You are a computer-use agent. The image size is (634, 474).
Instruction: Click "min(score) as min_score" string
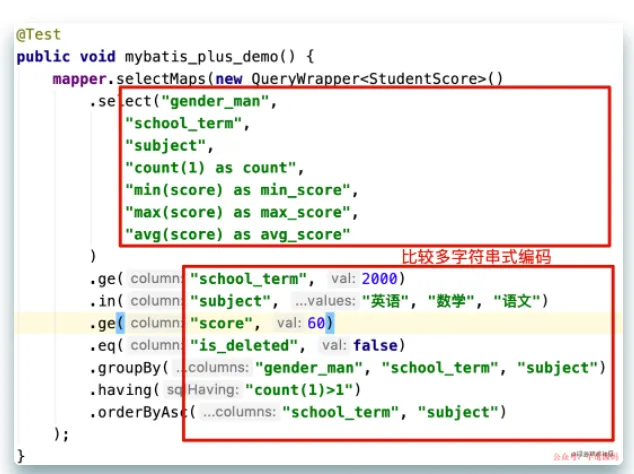(x=237, y=190)
